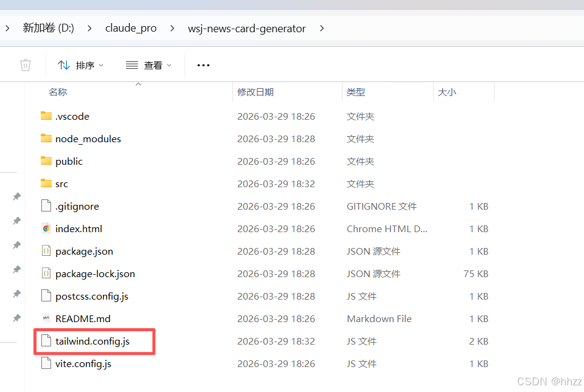
Task: Open the 排序 sort dropdown
Action: point(80,66)
